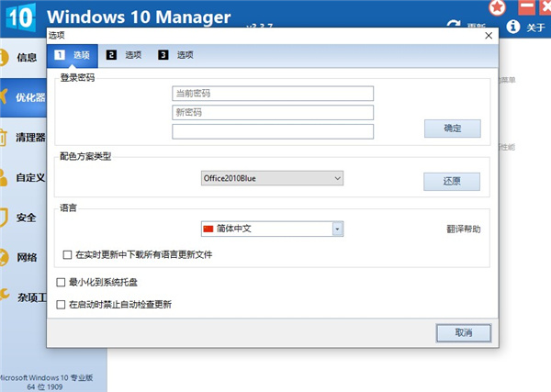Viewport: 551px width, 392px height.
Task: Expand the 简体中文 language dropdown arrow
Action: click(337, 229)
